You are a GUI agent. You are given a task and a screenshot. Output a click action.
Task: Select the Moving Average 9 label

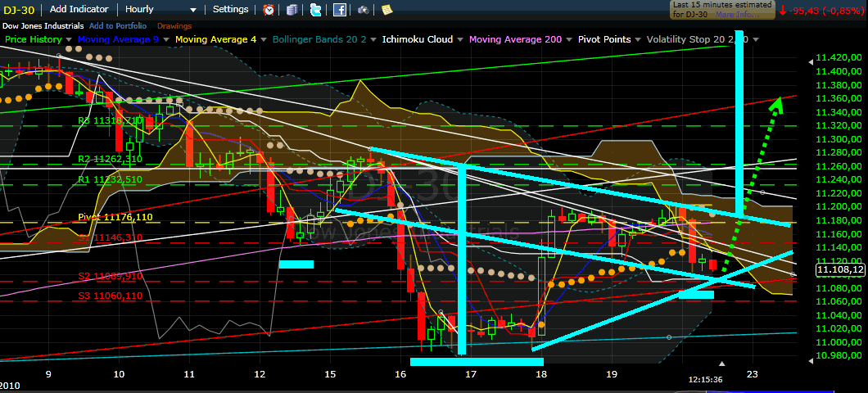click(x=119, y=40)
